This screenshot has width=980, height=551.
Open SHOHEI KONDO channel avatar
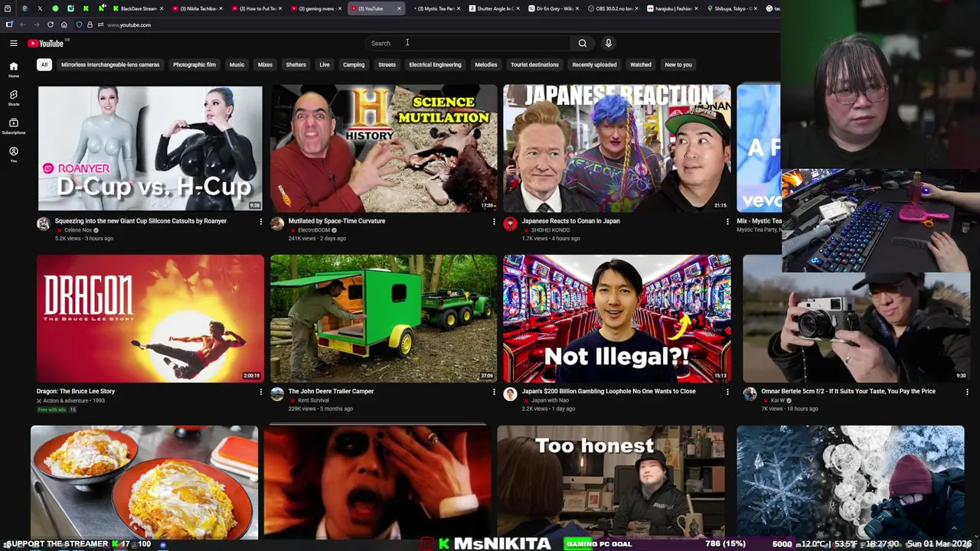pos(510,223)
